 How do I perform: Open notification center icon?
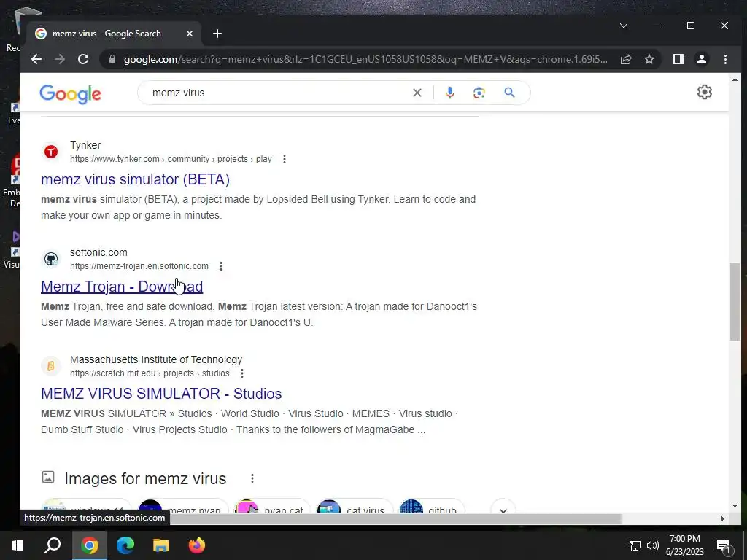tap(724, 546)
